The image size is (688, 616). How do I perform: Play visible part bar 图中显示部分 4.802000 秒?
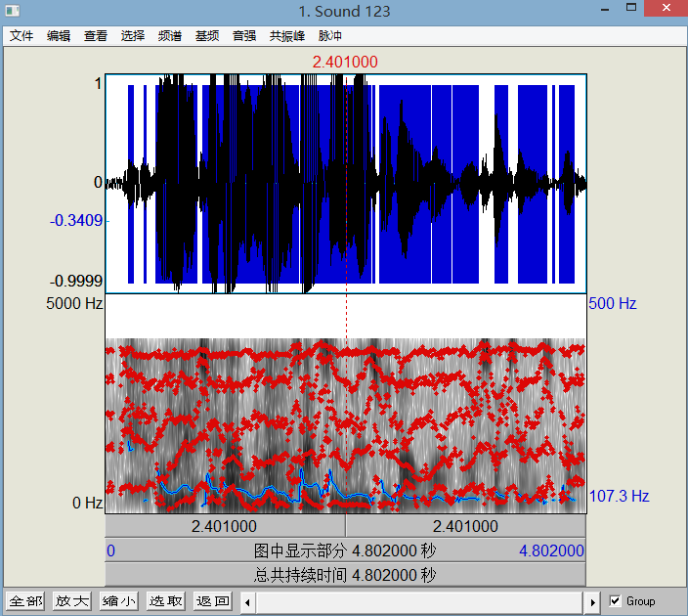345,550
